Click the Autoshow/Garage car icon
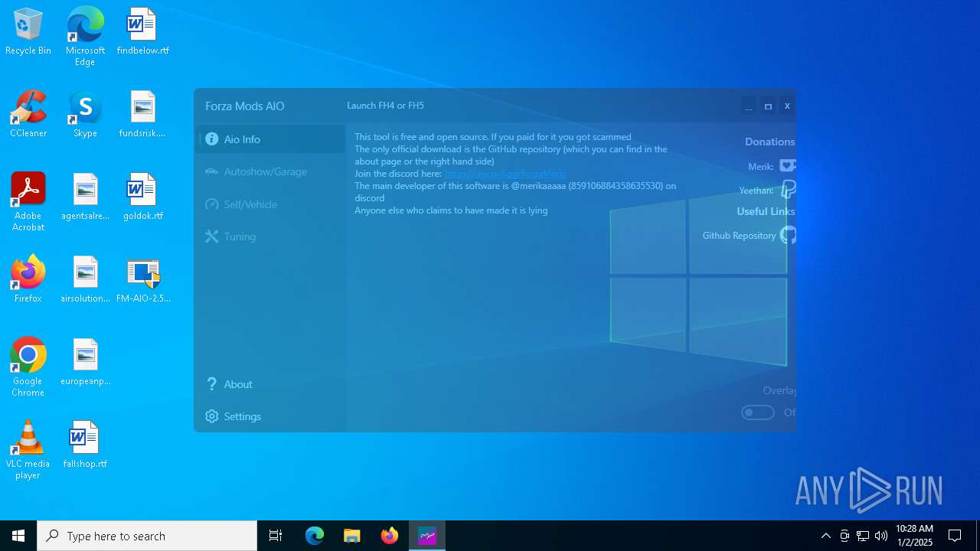This screenshot has height=551, width=980. pos(211,171)
